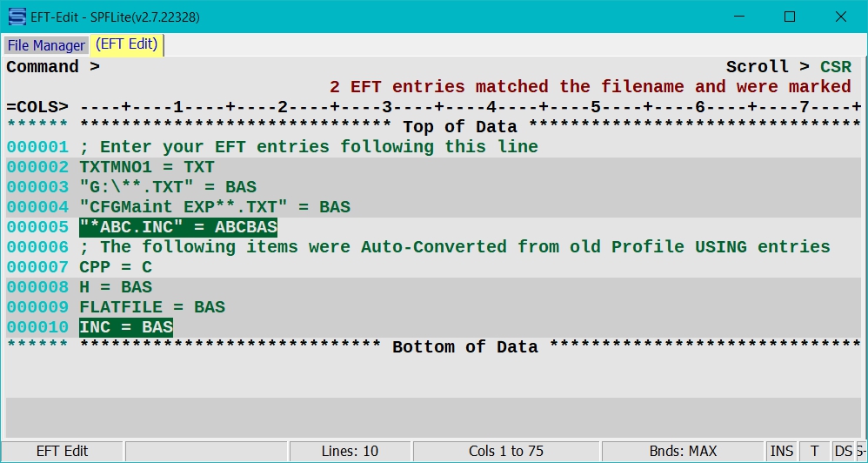Screen dimensions: 868x463
Task: Change the Scroll amount CSR field
Action: (836, 67)
